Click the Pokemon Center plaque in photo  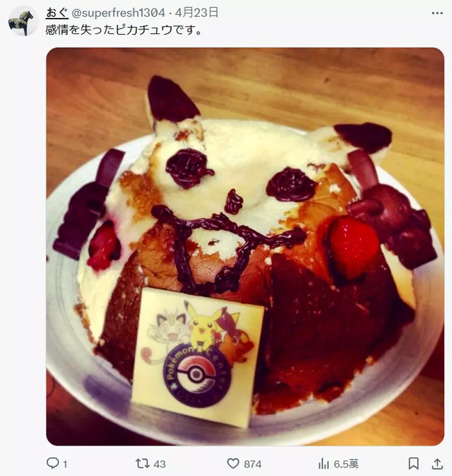tap(197, 357)
